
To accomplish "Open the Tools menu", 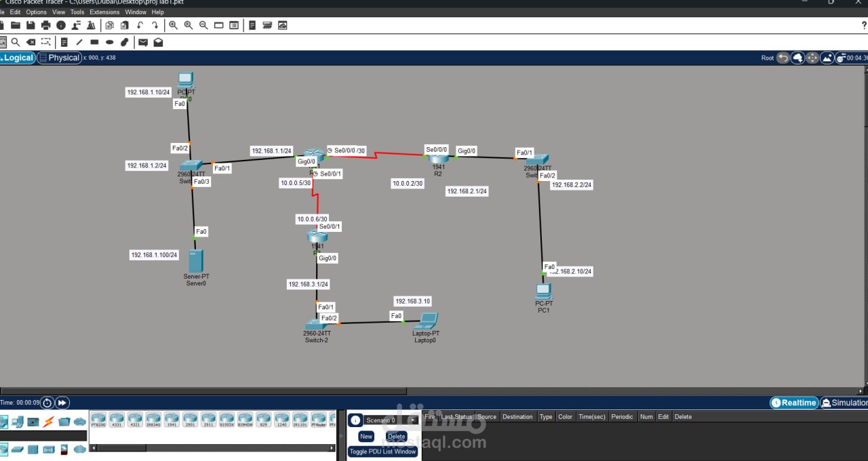I will point(77,12).
